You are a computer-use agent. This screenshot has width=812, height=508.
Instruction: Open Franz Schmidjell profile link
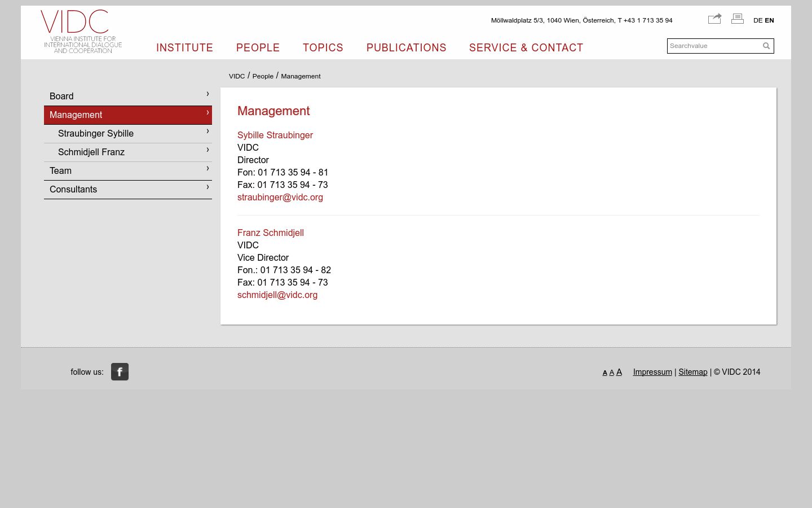click(x=271, y=233)
